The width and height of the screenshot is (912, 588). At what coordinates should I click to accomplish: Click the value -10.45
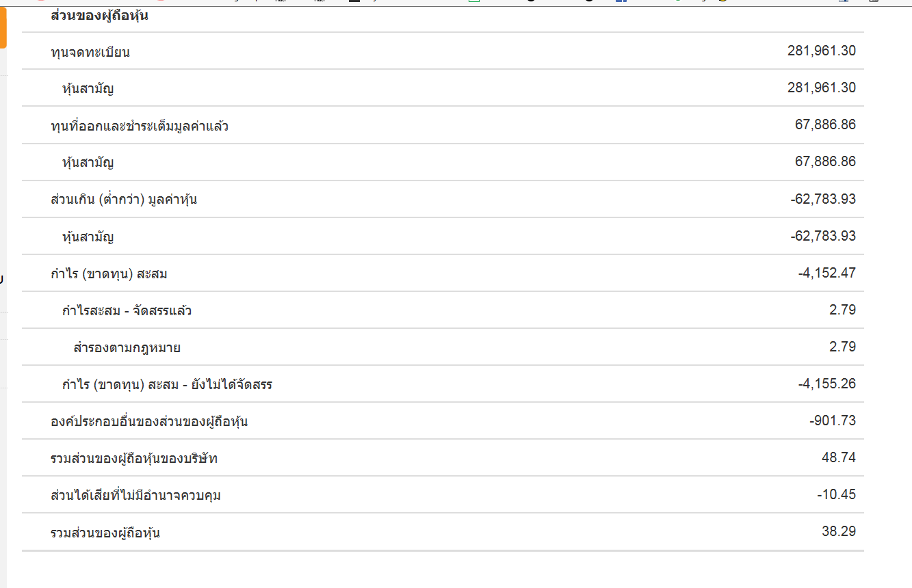(x=836, y=494)
